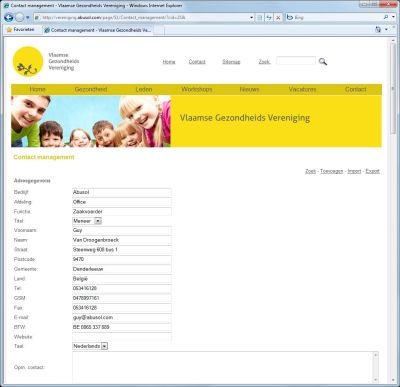Click the Zoek link above the form
Image resolution: width=400 pixels, height=387 pixels.
(x=310, y=171)
